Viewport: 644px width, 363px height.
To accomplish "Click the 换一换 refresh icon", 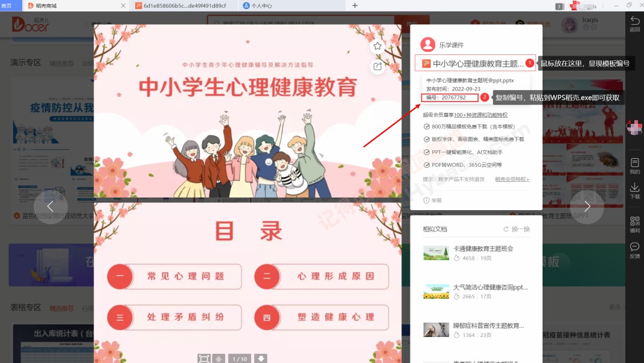I will pyautogui.click(x=506, y=229).
